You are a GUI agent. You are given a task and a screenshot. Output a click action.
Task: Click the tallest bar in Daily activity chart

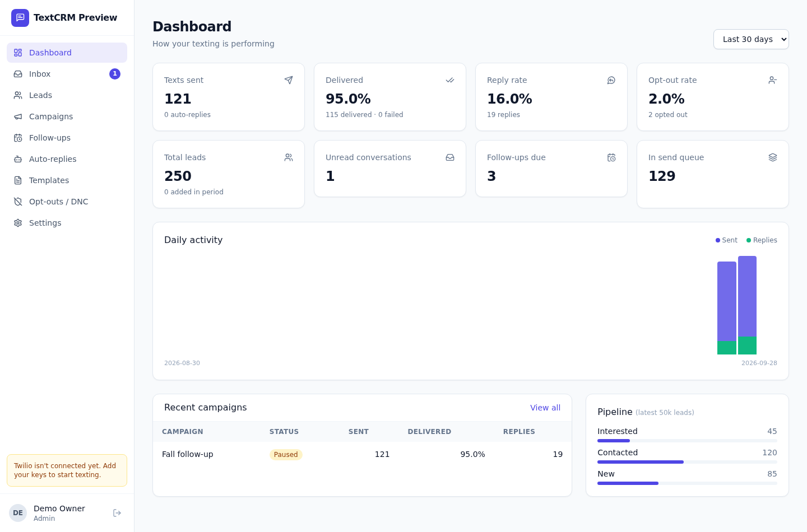pyautogui.click(x=747, y=305)
